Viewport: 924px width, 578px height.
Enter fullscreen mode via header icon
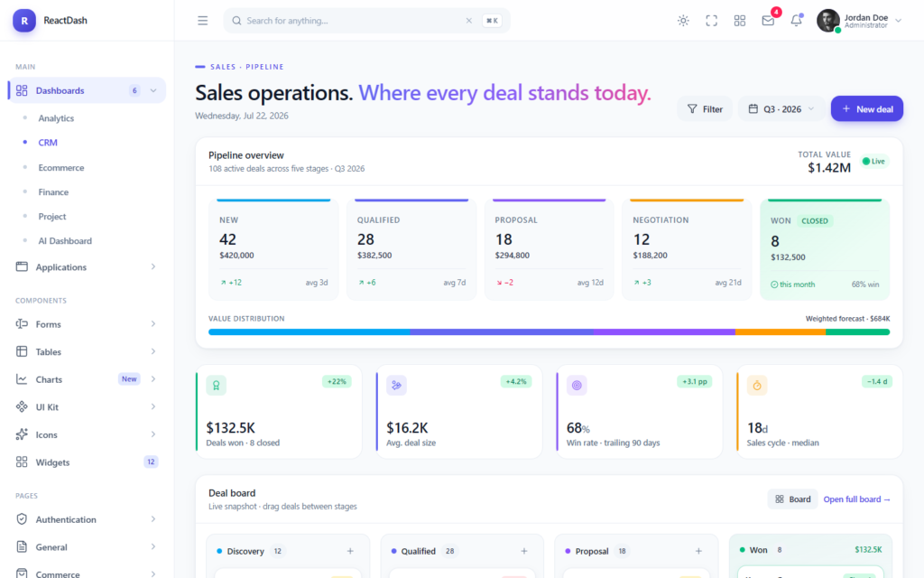click(711, 21)
